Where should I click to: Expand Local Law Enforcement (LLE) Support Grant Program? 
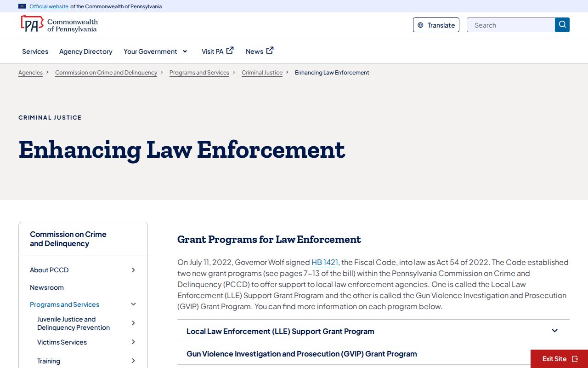[373, 331]
